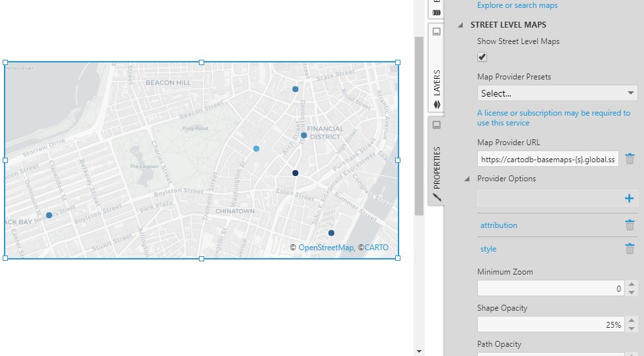Click the CARTO attribution link
The height and width of the screenshot is (356, 644).
click(376, 248)
